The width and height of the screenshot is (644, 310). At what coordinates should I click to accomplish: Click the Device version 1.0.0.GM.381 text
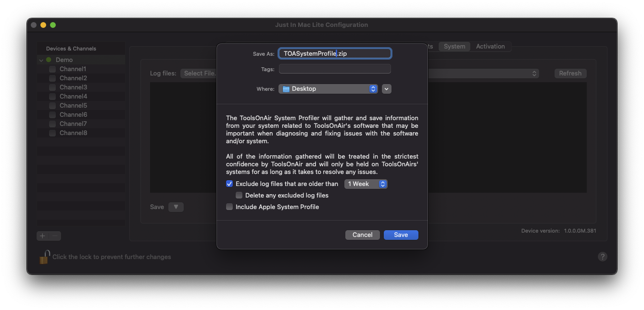pyautogui.click(x=558, y=231)
